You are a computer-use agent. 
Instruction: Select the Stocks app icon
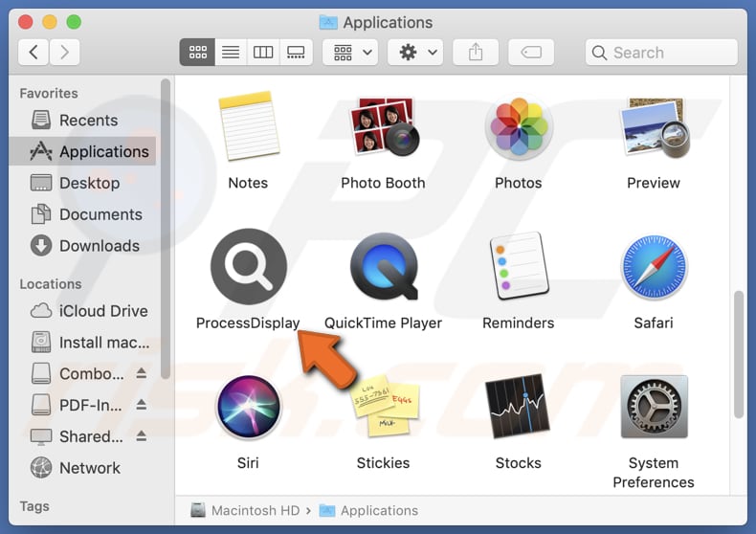point(518,407)
